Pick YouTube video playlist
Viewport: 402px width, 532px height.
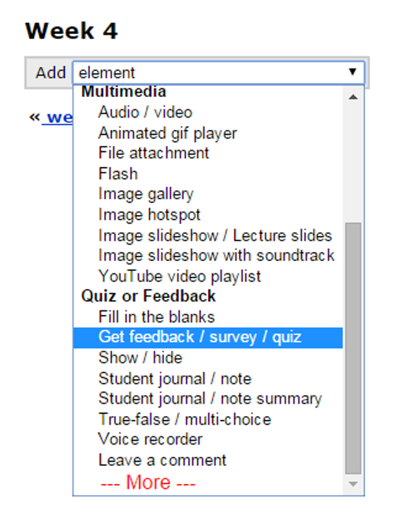click(x=208, y=276)
